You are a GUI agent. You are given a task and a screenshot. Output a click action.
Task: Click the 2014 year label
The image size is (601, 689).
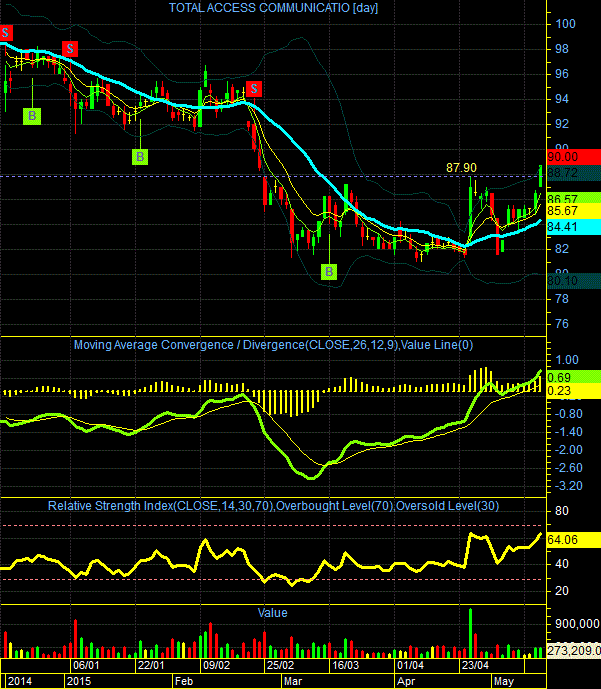(x=20, y=681)
